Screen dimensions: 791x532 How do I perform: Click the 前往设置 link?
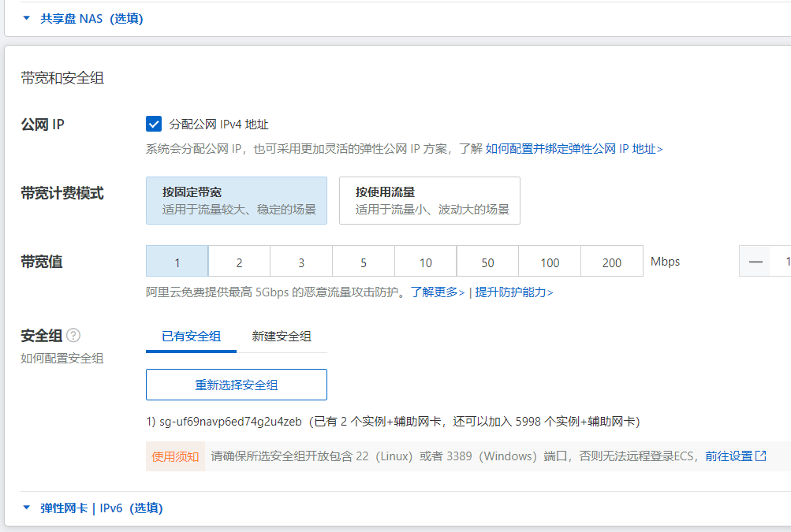click(728, 456)
